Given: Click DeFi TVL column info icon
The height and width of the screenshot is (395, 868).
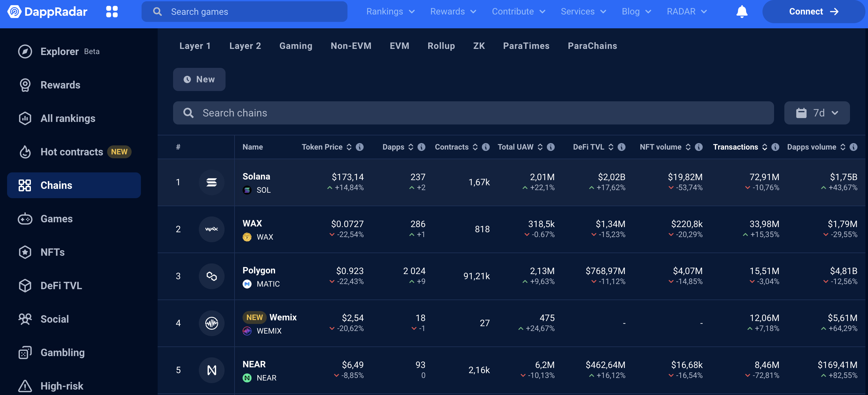Looking at the screenshot, I should coord(621,147).
